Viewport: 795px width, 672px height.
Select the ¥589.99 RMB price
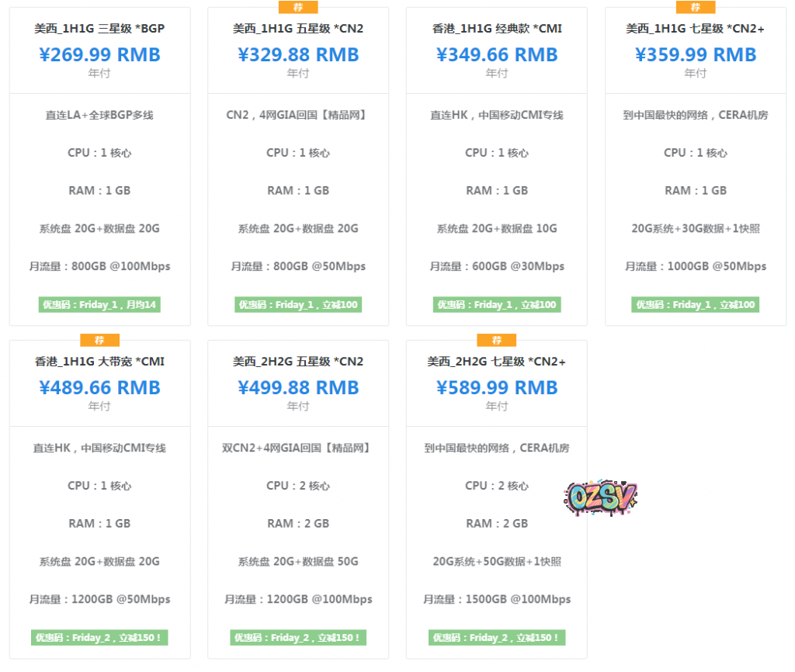[x=497, y=388]
